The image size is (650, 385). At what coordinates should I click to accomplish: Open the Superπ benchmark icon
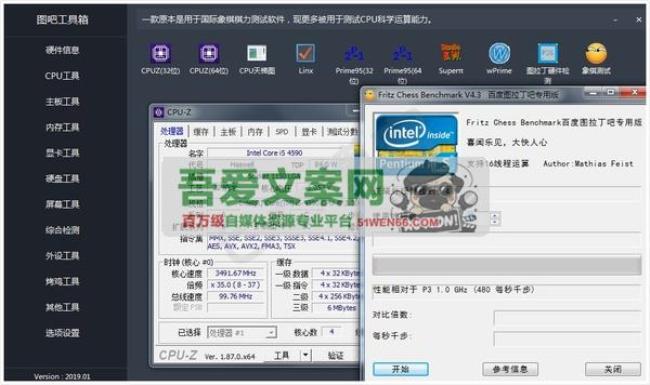point(451,54)
